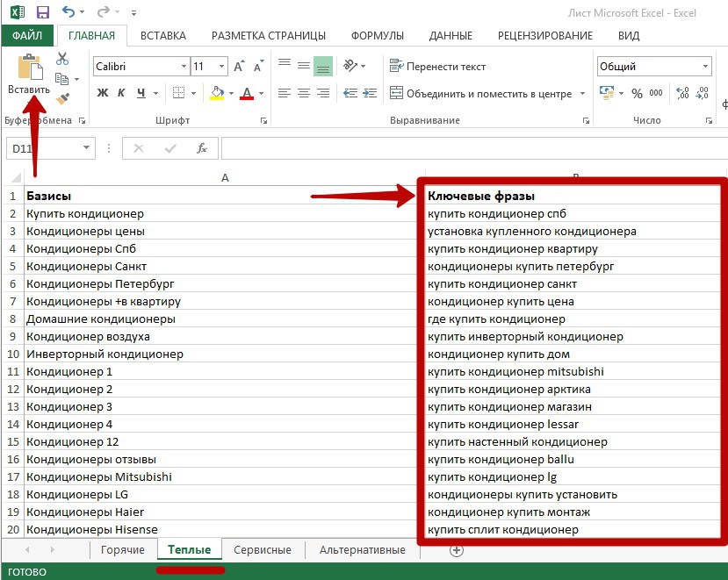Select the column A header
The image size is (728, 580).
pyautogui.click(x=225, y=178)
